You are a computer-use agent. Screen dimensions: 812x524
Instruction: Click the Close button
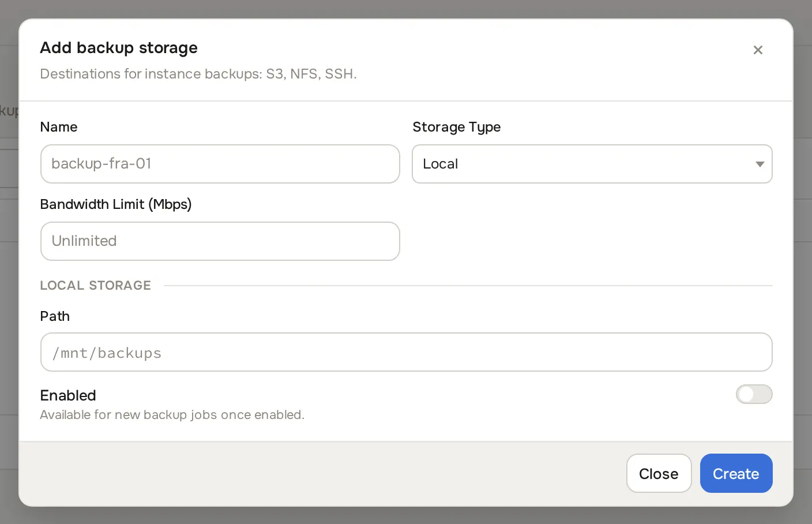pos(659,473)
